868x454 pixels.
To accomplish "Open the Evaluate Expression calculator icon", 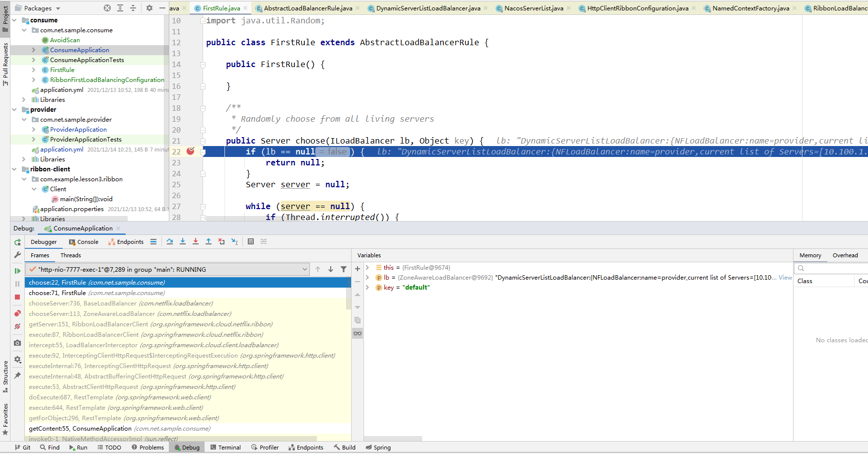I will click(251, 241).
